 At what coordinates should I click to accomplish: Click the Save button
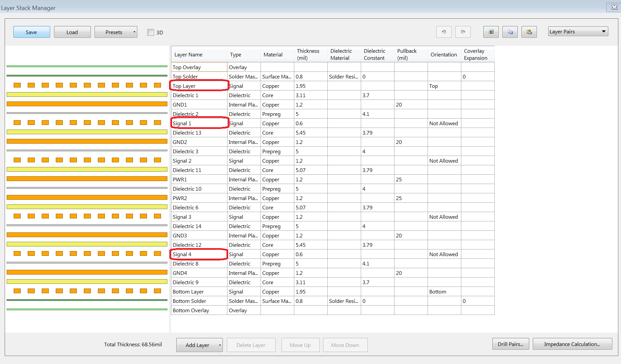coord(31,32)
